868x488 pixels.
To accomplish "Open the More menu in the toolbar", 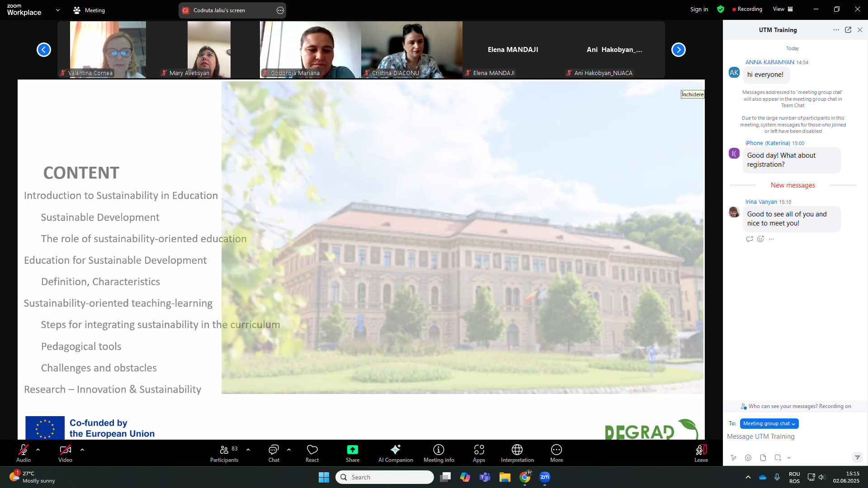I will [556, 453].
